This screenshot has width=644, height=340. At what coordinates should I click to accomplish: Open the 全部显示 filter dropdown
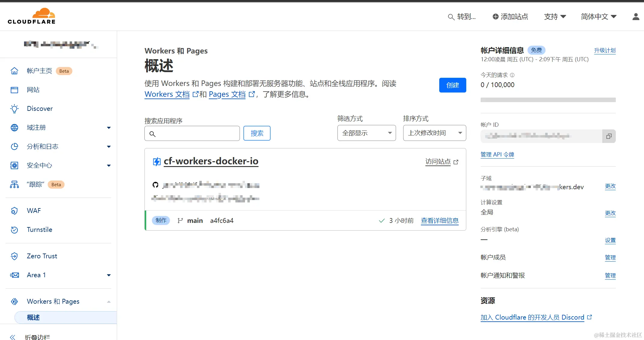[366, 133]
